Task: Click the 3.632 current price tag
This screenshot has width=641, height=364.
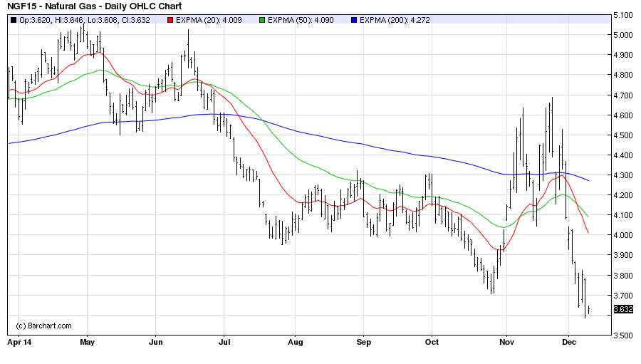Action: (x=623, y=310)
